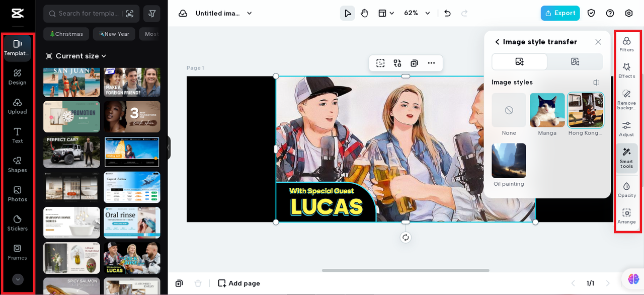The width and height of the screenshot is (644, 295).
Task: Open the Design panel
Action: [x=18, y=77]
